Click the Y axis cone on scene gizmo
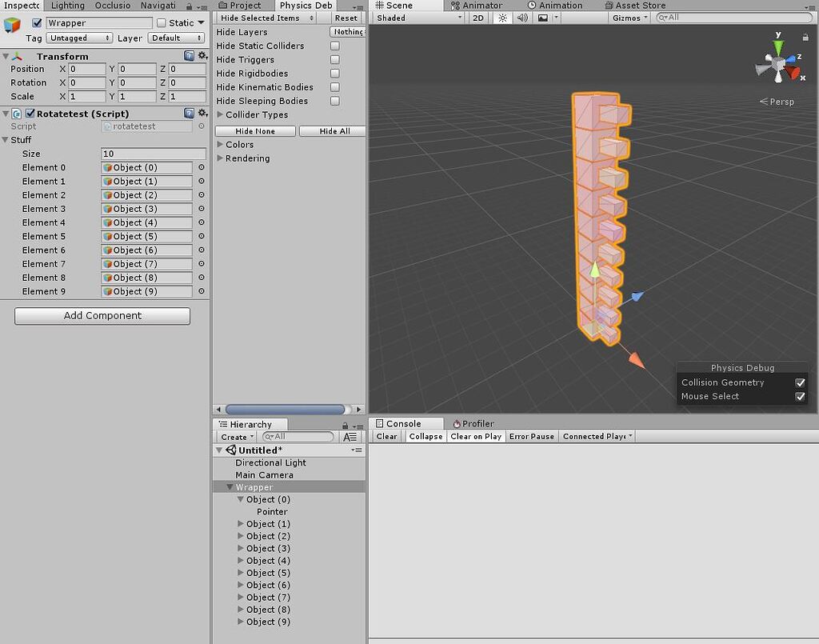 [777, 50]
